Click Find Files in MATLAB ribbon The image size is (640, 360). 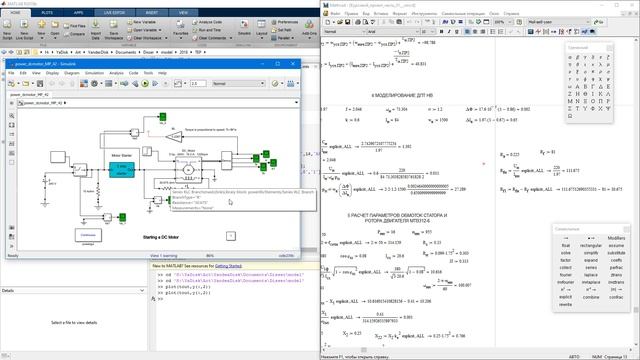coord(75,26)
